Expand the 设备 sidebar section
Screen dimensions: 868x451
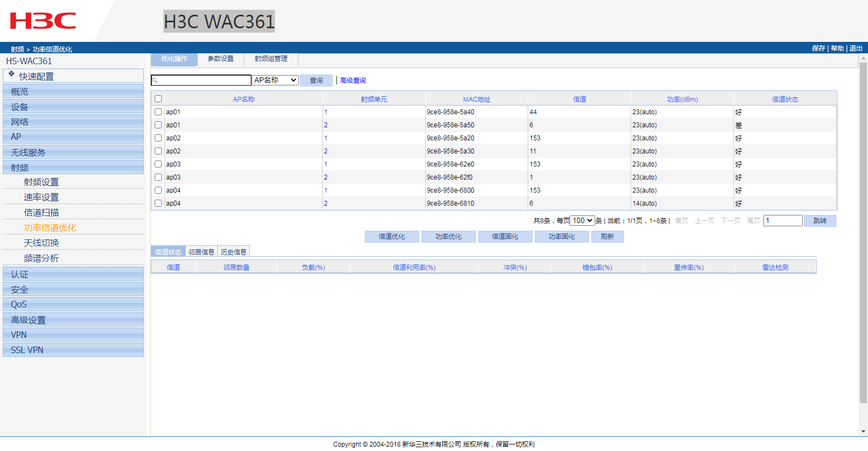(73, 107)
